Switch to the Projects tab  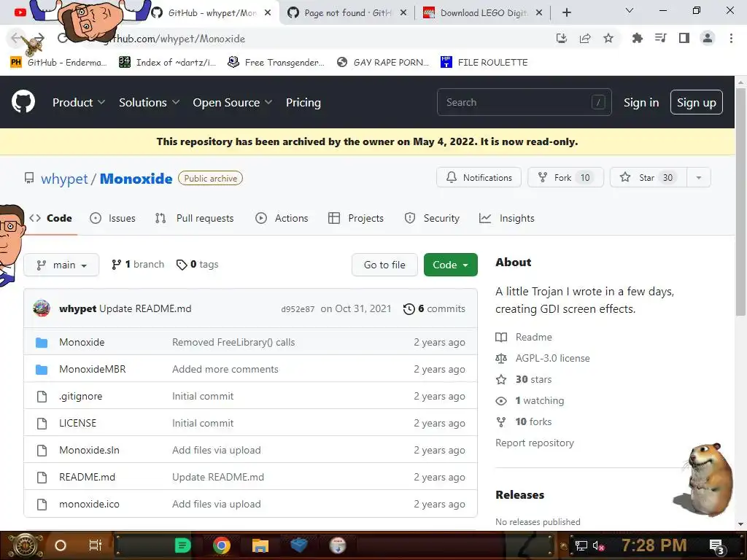(356, 218)
